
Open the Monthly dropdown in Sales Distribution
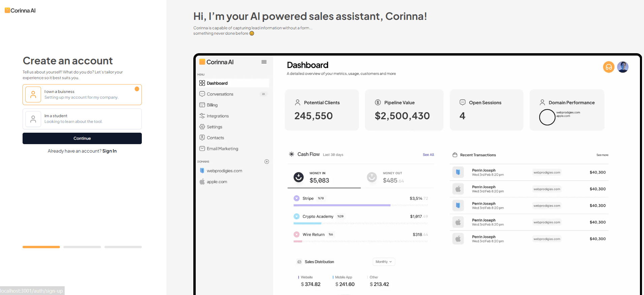tap(384, 262)
